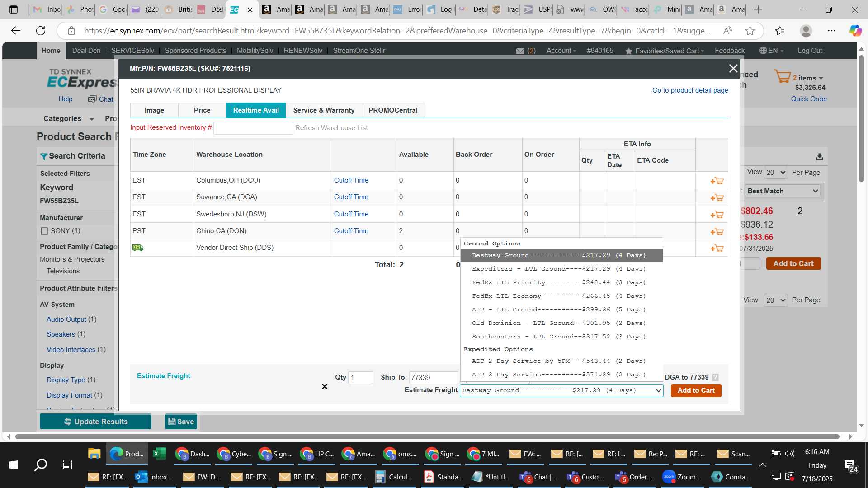The width and height of the screenshot is (868, 488).
Task: Open the EN language dropdown
Action: (x=771, y=51)
